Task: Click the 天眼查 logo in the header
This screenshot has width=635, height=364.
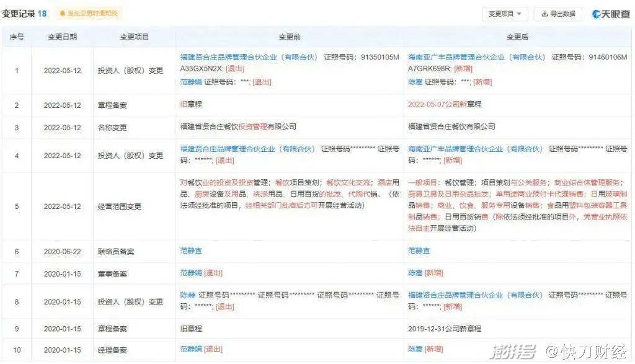Action: click(611, 14)
